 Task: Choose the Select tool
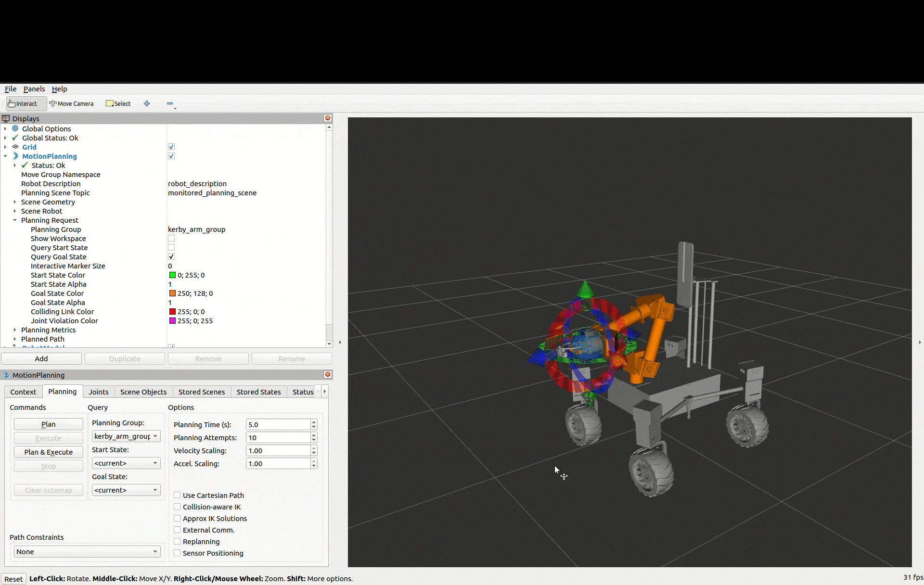[118, 103]
